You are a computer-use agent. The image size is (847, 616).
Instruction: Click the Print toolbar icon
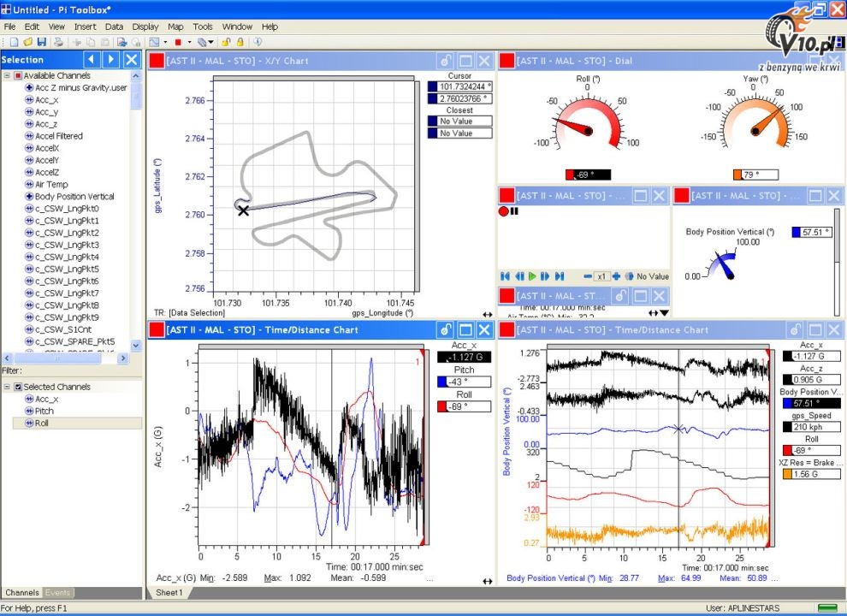point(58,42)
